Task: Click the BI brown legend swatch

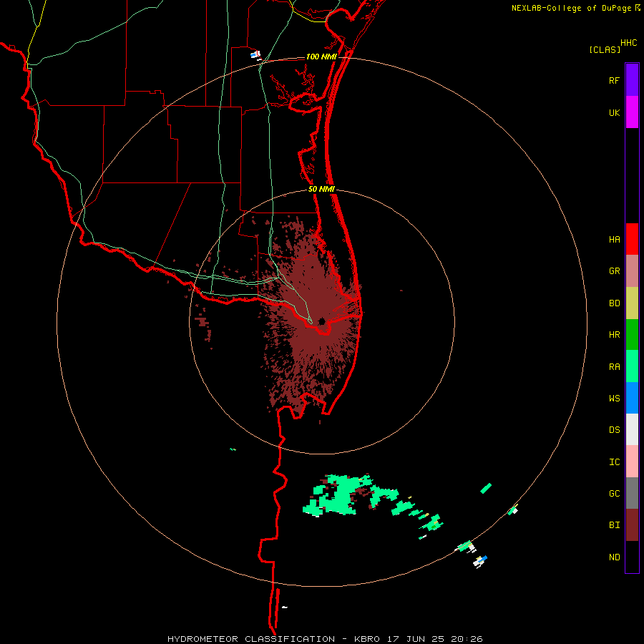Action: (x=632, y=525)
